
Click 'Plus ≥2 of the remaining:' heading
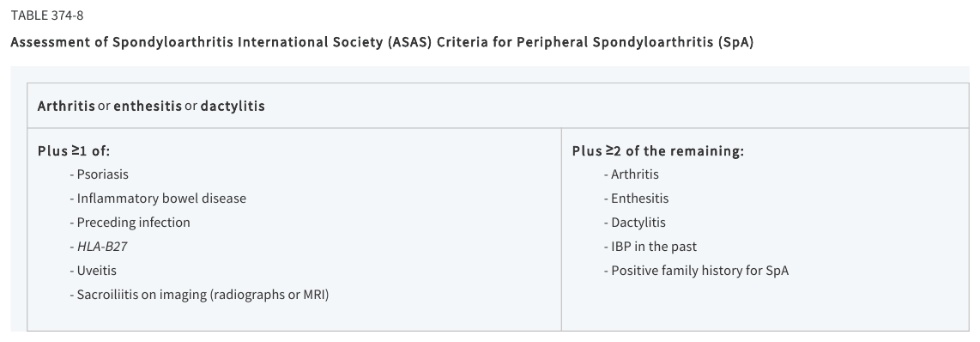[x=658, y=151]
